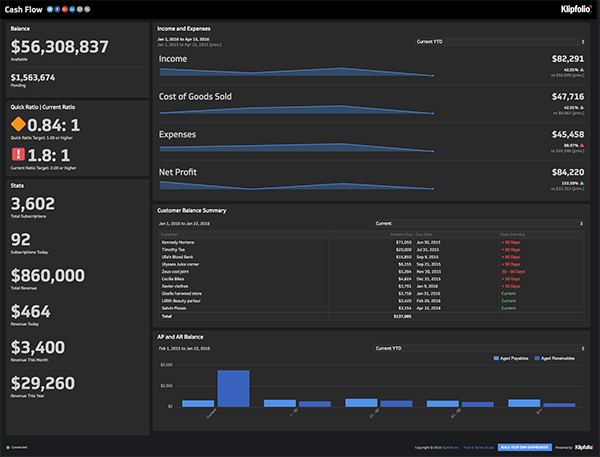Click the Aged Receivables legend swatch
This screenshot has height=457, width=600.
(537, 358)
